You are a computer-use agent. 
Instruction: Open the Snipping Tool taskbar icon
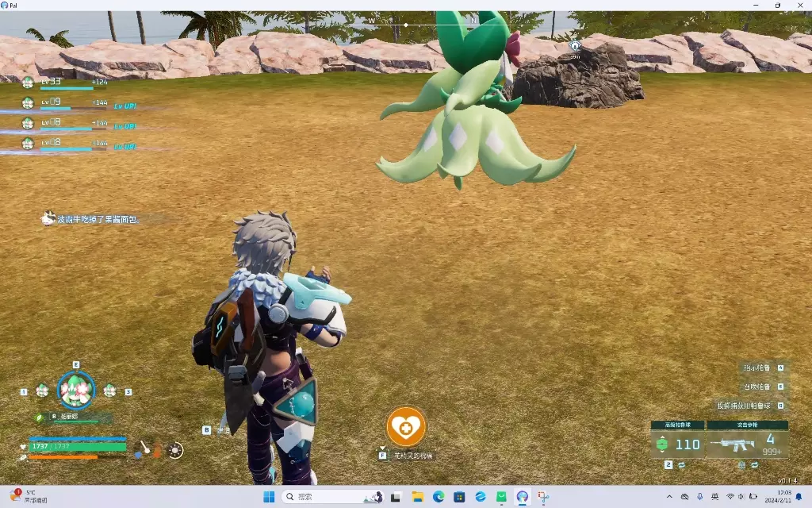[x=543, y=497]
